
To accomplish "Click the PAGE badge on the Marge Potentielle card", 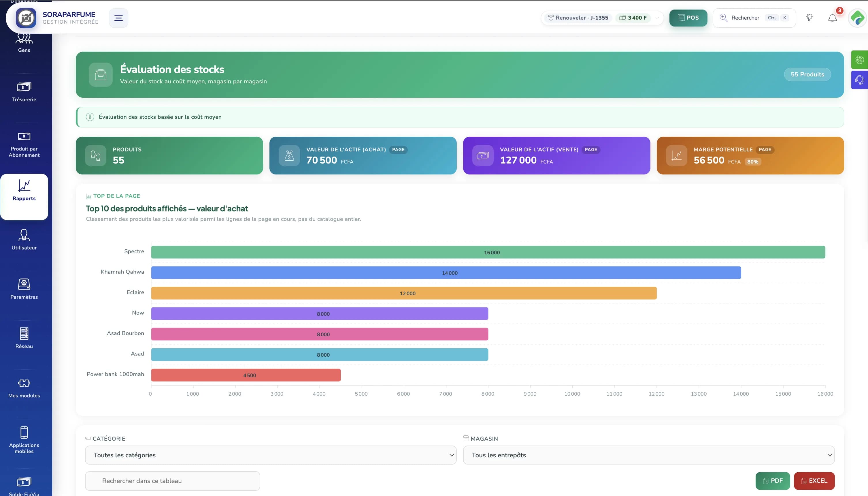I will pos(765,150).
